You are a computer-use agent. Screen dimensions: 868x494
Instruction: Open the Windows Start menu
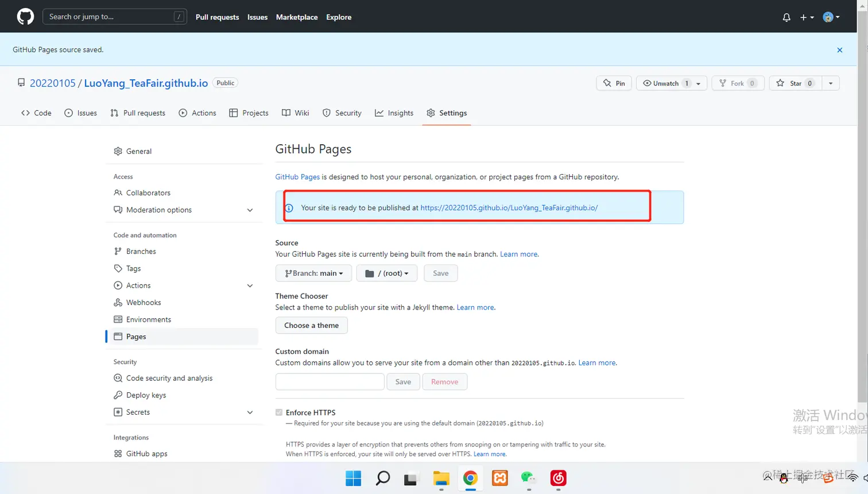click(x=353, y=478)
